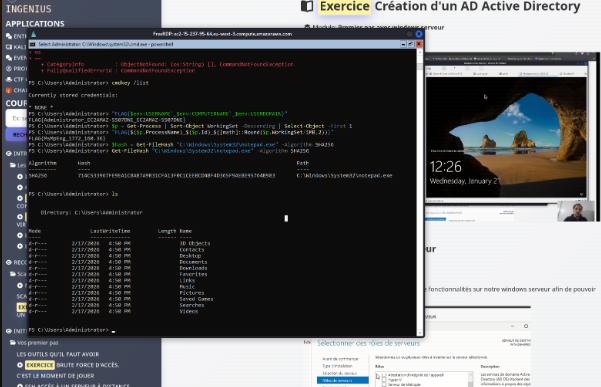
Task: Click the FreeRDP app icon in the title bar
Action: click(33, 34)
